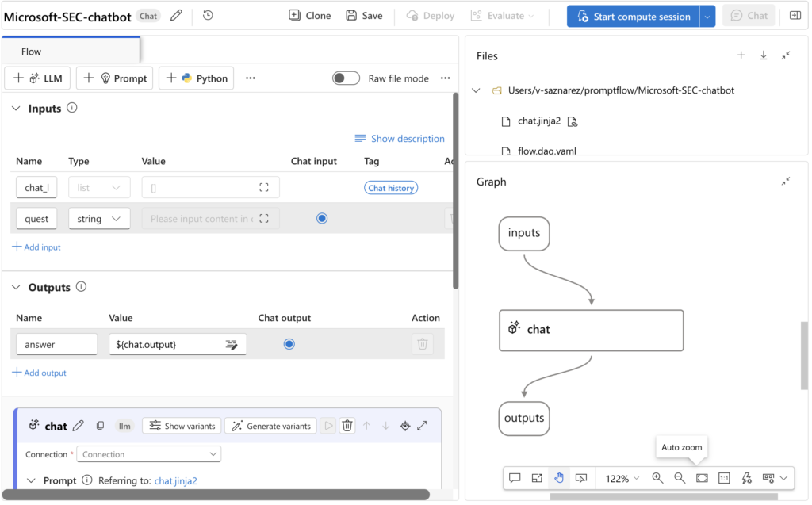
Task: Zoom in on the graph with magnifier icon
Action: tap(657, 478)
